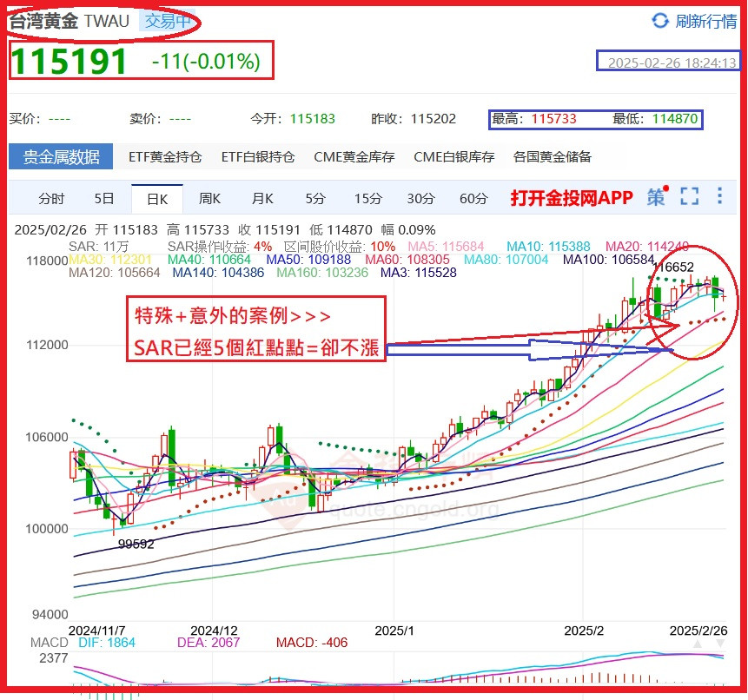The width and height of the screenshot is (748, 700).
Task: Open the 策 strategy icon with red dot
Action: pos(656,199)
